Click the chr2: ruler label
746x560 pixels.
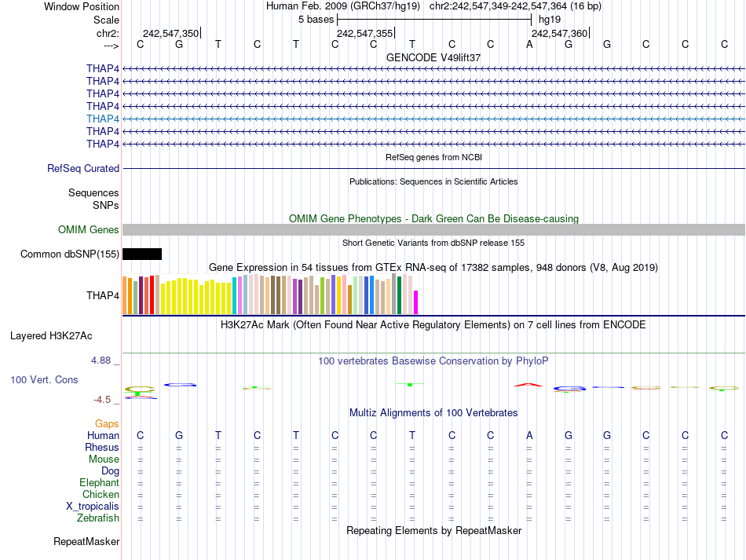[108, 33]
